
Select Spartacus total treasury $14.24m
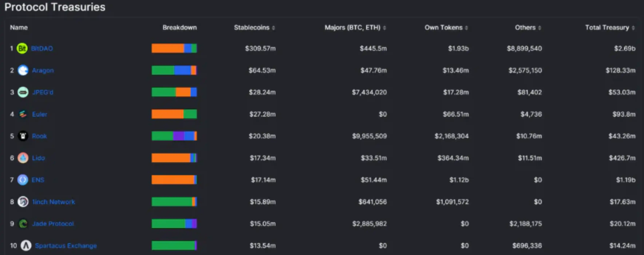[x=622, y=246]
